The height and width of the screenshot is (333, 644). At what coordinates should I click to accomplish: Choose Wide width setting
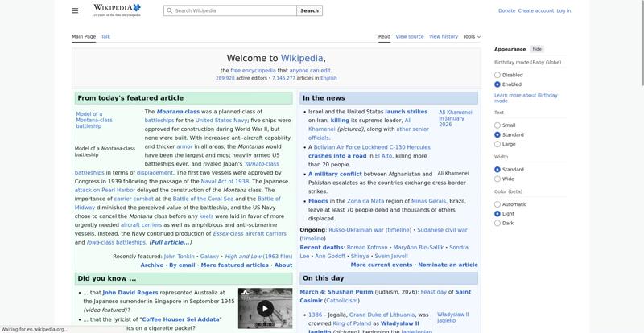tap(497, 179)
